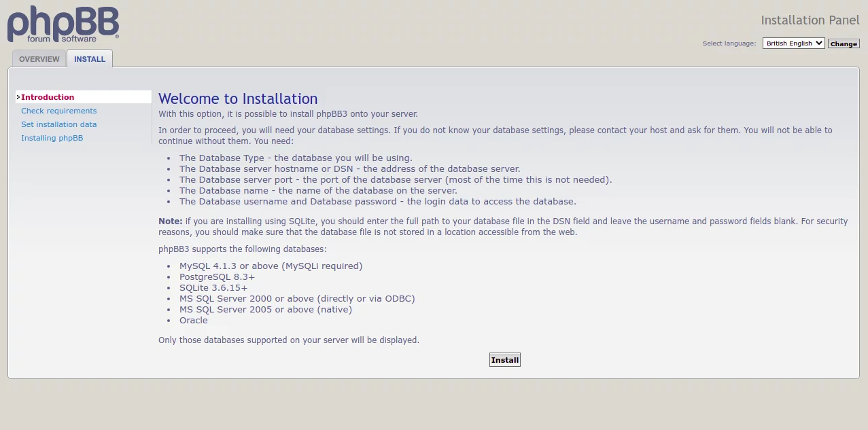
Task: Open Set installation data step
Action: [58, 124]
